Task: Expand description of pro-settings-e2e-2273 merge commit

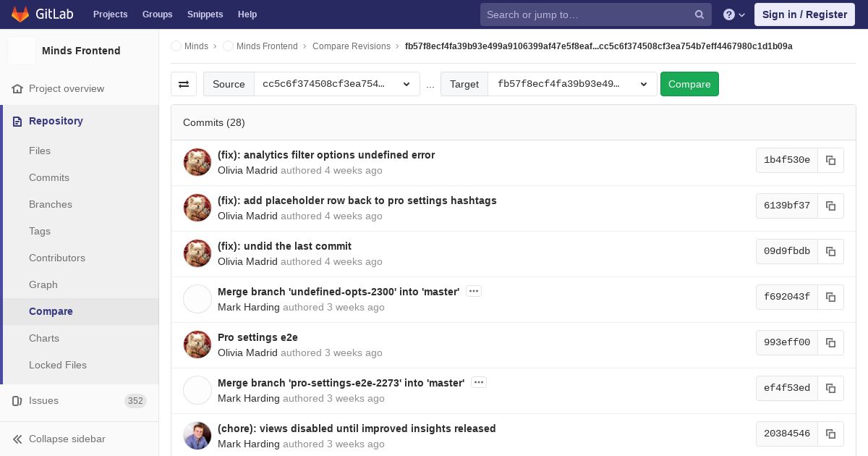Action: tap(479, 382)
